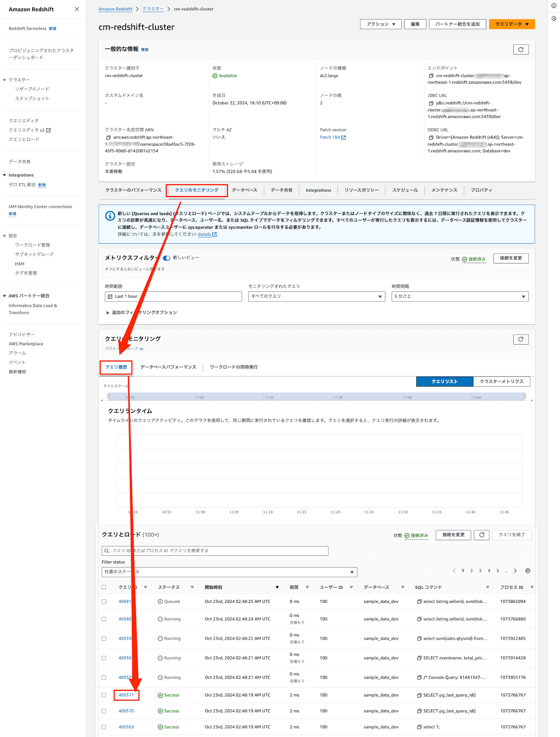560x737 pixels.
Task: Refresh the general information panel
Action: coord(521,49)
